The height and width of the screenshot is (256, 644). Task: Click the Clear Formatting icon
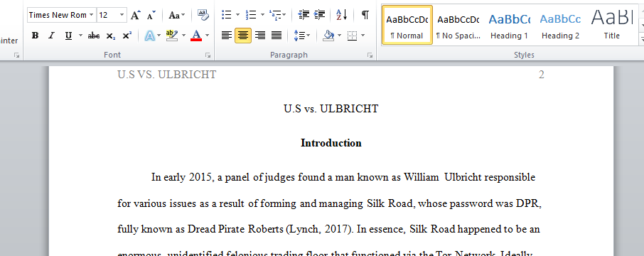coord(203,15)
